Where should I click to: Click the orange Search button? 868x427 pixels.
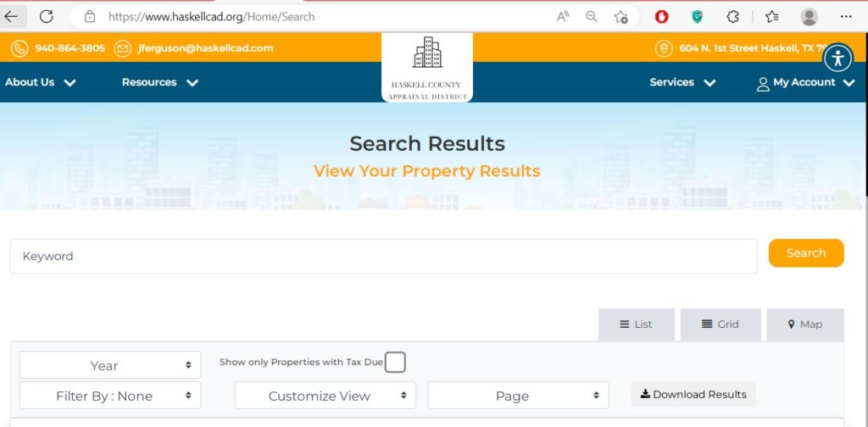click(806, 253)
